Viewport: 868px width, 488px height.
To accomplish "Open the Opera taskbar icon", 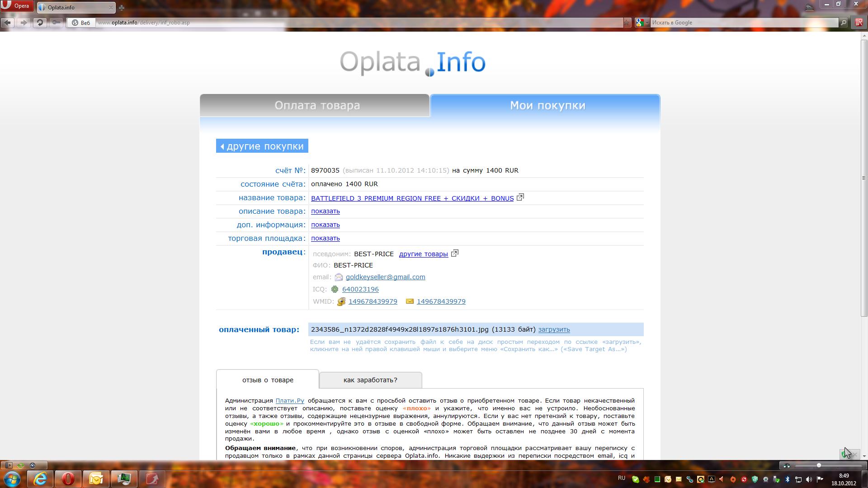I will tap(68, 479).
